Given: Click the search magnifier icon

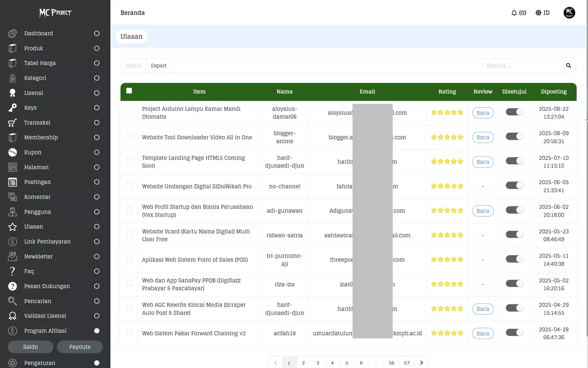Looking at the screenshot, I should pos(568,65).
